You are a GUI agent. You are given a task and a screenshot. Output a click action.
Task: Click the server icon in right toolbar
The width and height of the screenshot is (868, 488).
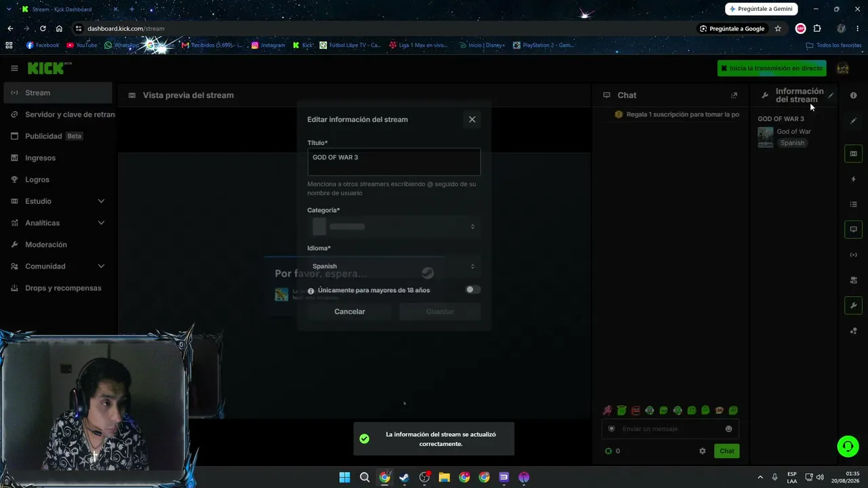point(853,280)
